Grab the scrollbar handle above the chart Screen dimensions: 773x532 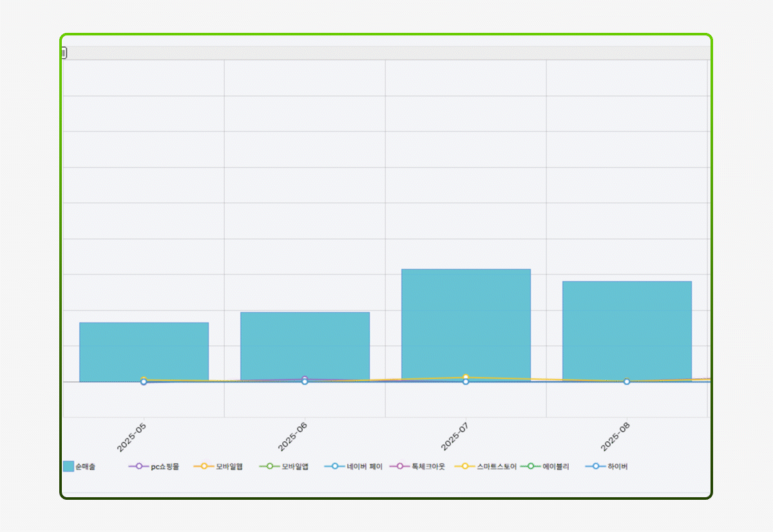[x=64, y=53]
